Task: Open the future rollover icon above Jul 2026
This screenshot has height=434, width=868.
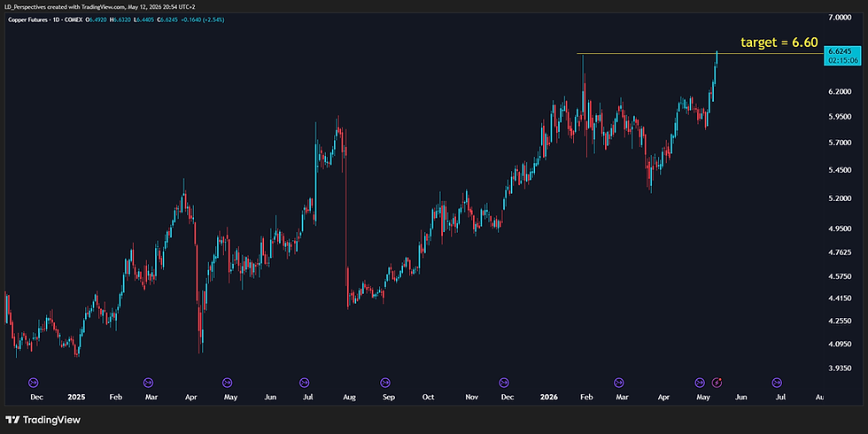Action: click(777, 383)
